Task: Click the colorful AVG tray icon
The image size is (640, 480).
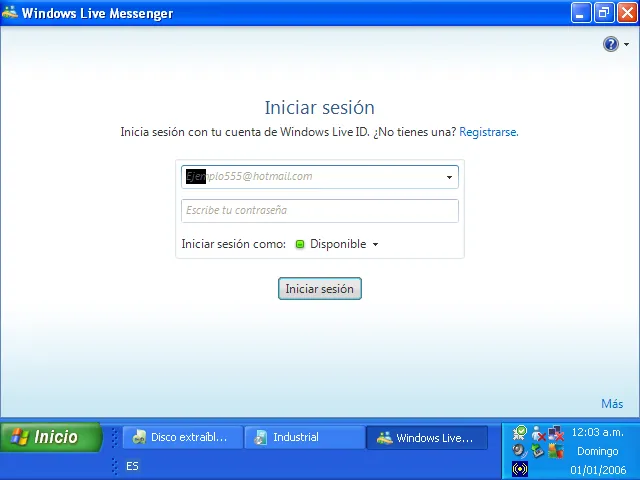Action: 556,451
